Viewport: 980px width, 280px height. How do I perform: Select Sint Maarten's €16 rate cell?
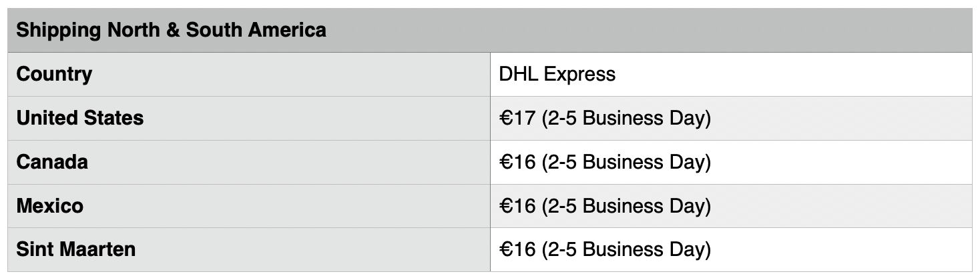(731, 249)
